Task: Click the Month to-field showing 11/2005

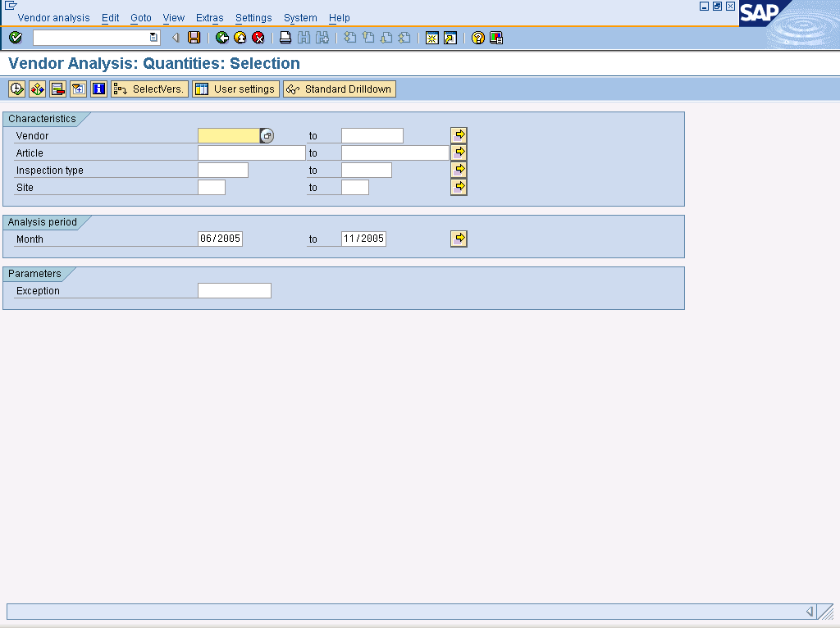Action: 363,239
